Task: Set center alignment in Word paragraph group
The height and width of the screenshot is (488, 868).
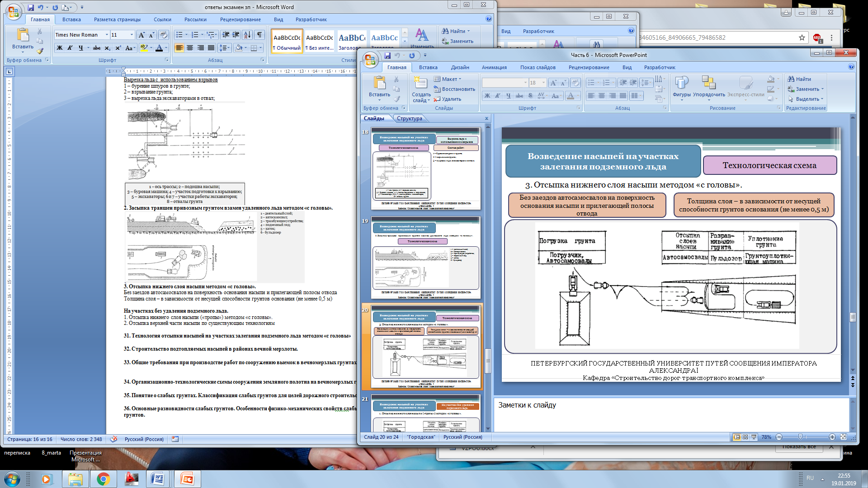Action: [x=190, y=48]
